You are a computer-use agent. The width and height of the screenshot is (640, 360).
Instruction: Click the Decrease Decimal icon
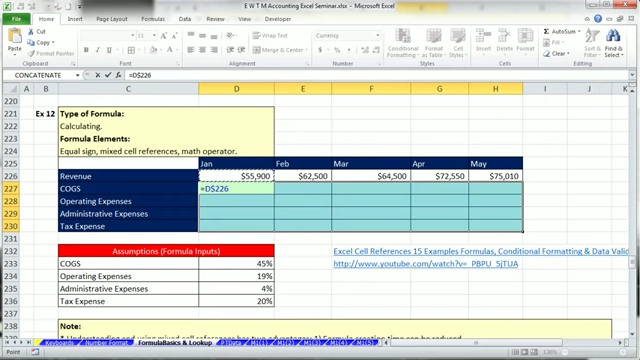coord(376,50)
